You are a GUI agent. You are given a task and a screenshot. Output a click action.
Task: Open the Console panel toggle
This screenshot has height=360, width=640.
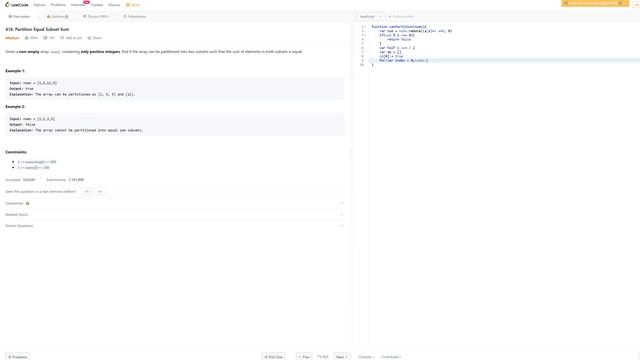[x=366, y=357]
